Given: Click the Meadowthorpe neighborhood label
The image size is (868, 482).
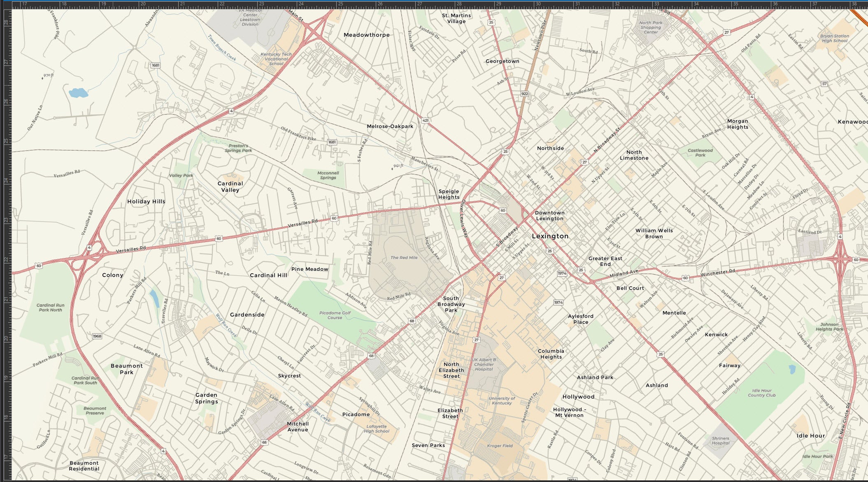Looking at the screenshot, I should tap(366, 35).
